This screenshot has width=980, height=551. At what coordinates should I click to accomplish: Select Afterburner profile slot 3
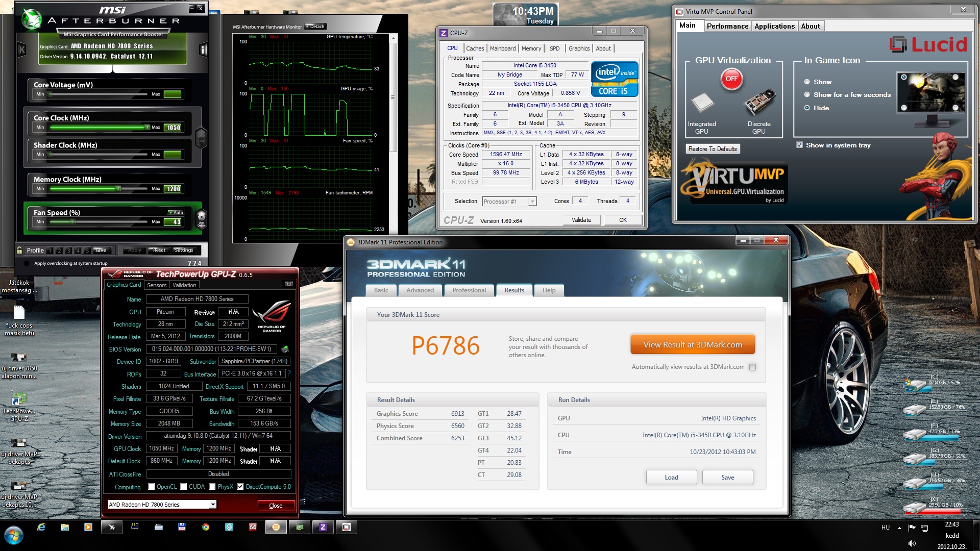click(68, 251)
